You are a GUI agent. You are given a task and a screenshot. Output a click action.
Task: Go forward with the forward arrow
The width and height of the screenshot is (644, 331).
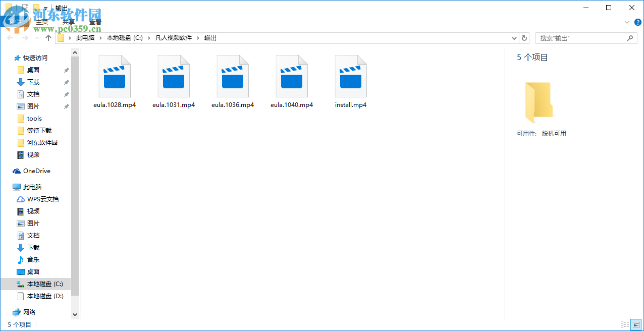(25, 38)
